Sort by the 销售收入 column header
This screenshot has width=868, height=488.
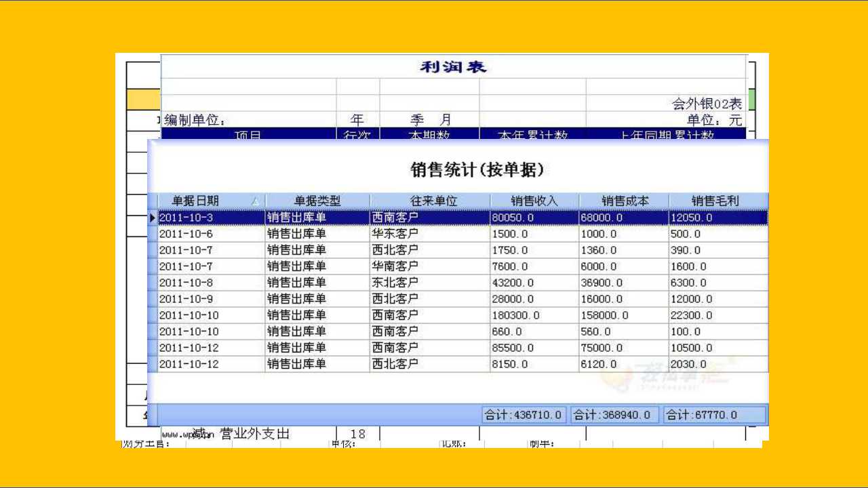534,201
